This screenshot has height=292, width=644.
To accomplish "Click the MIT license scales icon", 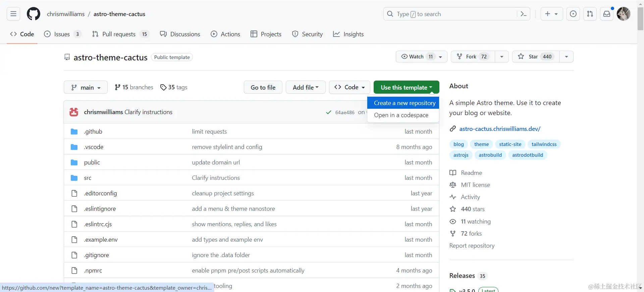I will (x=453, y=185).
